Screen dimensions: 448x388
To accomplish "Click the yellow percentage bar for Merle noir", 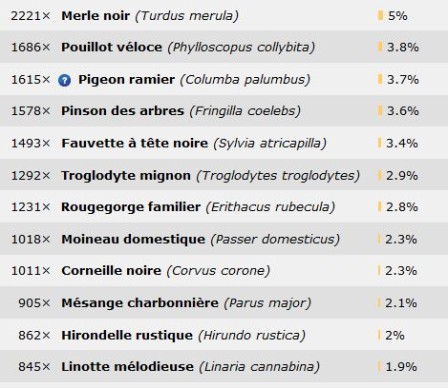I will [380, 15].
